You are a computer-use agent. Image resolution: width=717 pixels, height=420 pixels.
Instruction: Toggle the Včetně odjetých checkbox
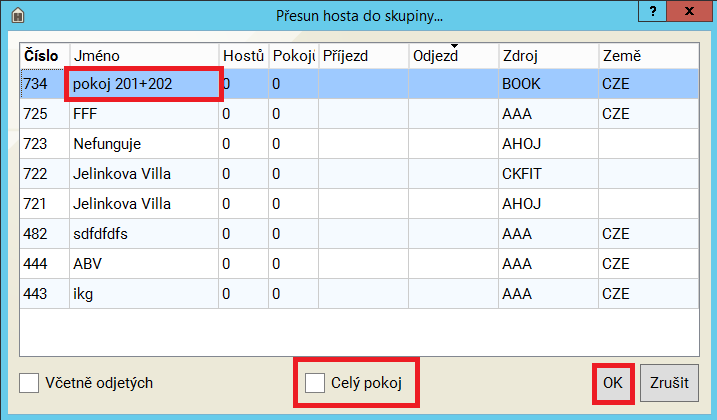(30, 383)
